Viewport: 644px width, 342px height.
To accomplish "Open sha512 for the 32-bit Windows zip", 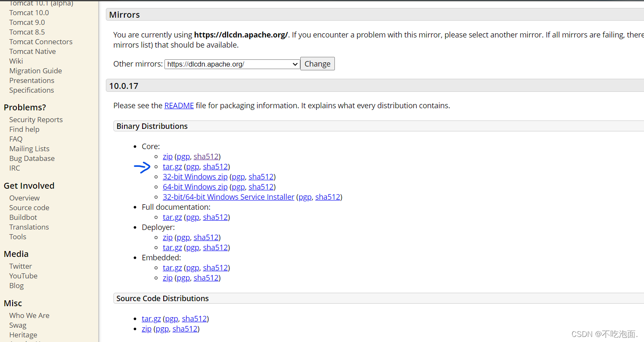I will tap(261, 177).
